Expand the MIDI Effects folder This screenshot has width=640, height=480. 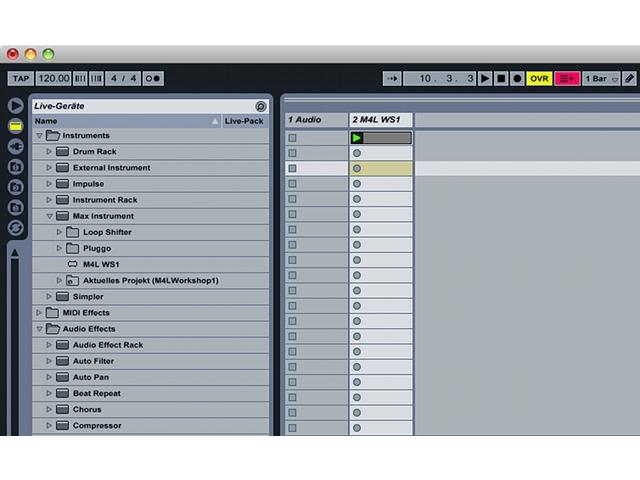point(39,313)
